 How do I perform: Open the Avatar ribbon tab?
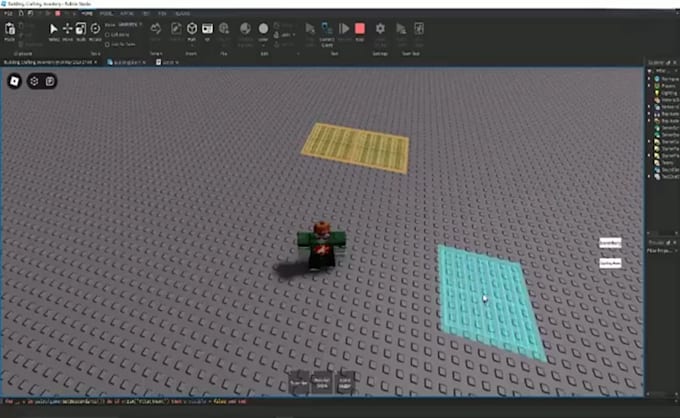pyautogui.click(x=127, y=13)
